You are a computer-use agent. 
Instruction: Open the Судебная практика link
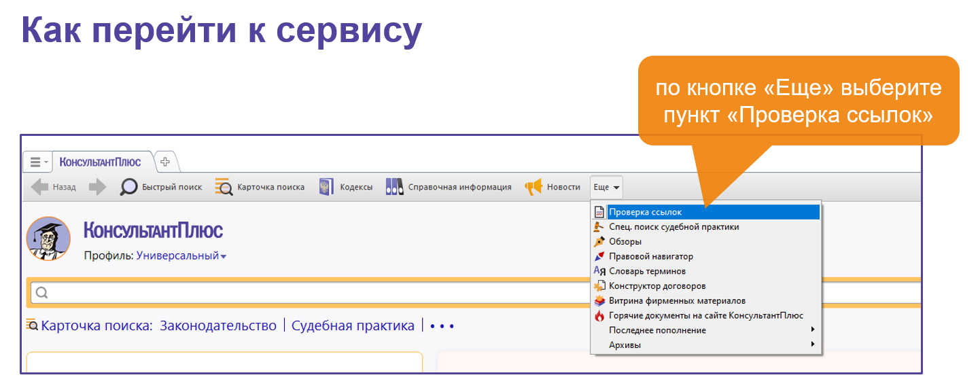[x=353, y=325]
